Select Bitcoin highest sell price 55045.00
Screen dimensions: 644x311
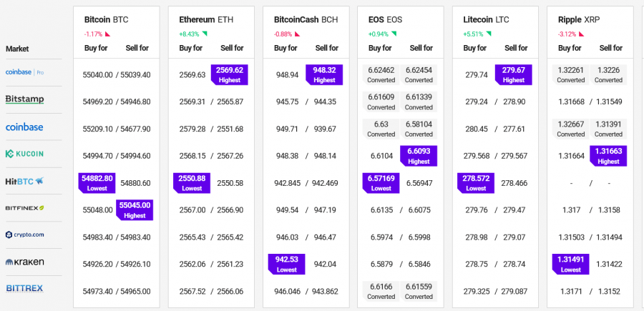coord(135,210)
